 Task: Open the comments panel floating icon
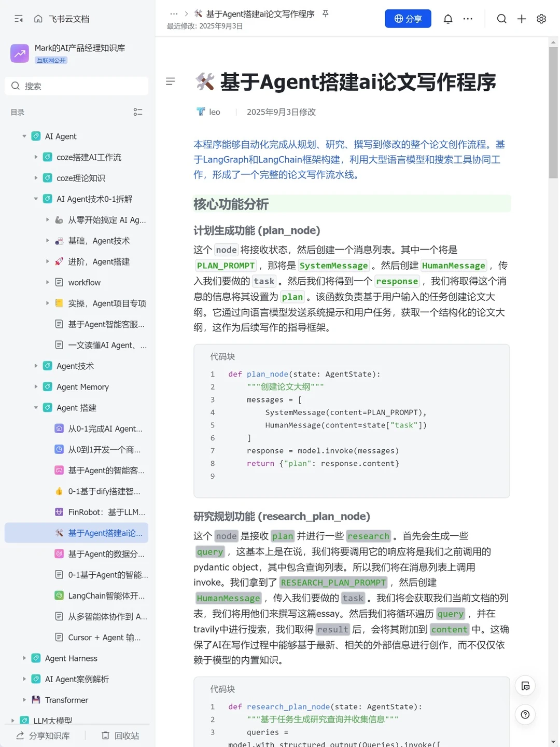click(x=525, y=686)
